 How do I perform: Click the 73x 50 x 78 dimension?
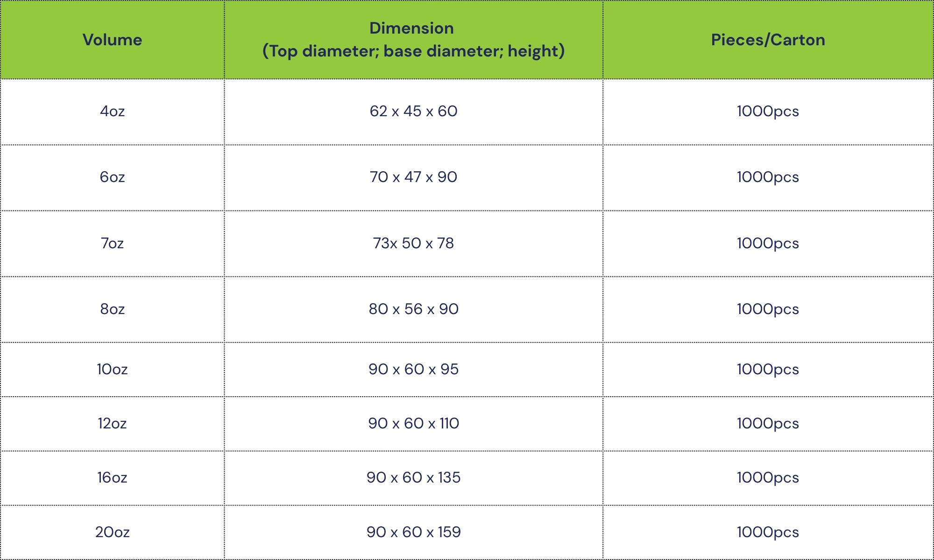(413, 244)
